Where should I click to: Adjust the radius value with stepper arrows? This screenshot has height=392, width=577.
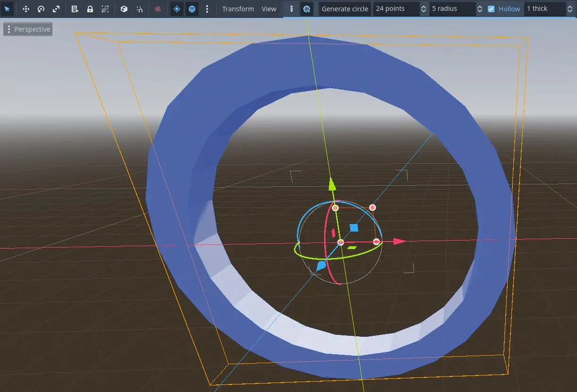click(480, 9)
